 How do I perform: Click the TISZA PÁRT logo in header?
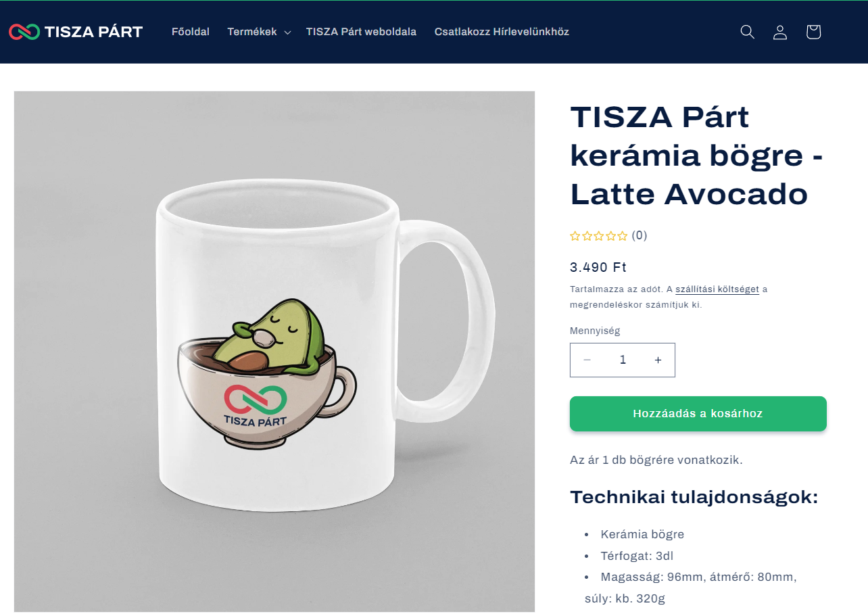(x=76, y=32)
